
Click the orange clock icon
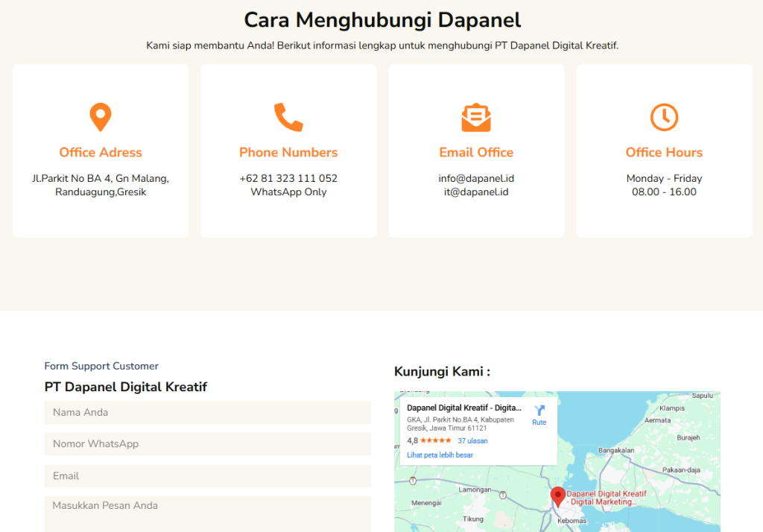tap(664, 117)
